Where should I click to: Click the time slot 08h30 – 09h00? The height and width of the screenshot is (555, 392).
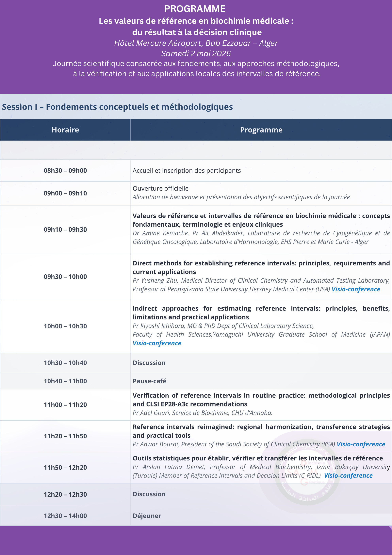pos(65,170)
